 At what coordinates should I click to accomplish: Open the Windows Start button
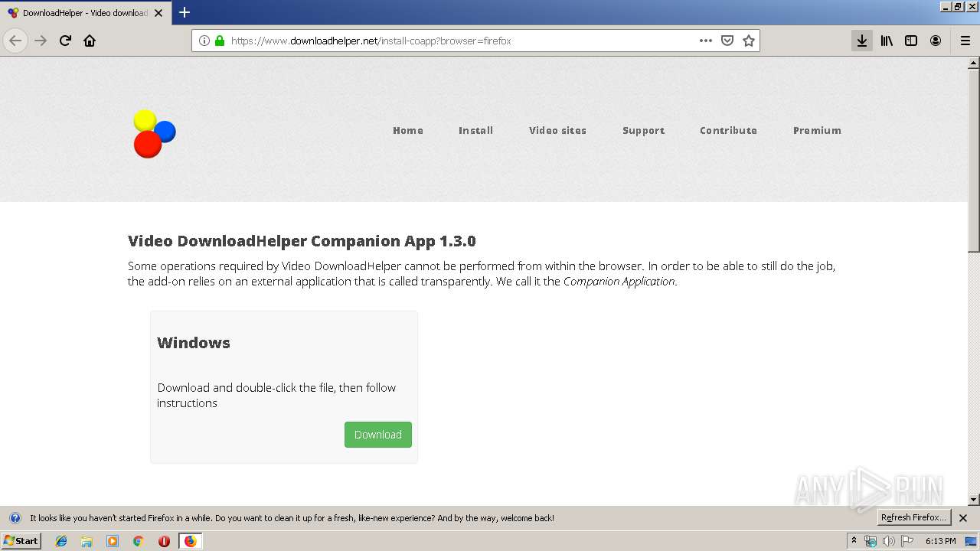[x=21, y=541]
